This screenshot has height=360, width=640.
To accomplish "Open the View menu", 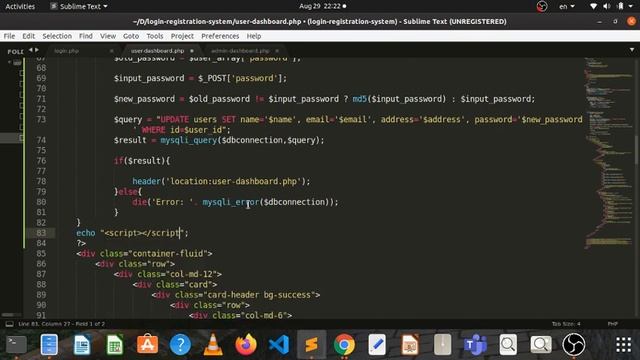I will pos(108,36).
